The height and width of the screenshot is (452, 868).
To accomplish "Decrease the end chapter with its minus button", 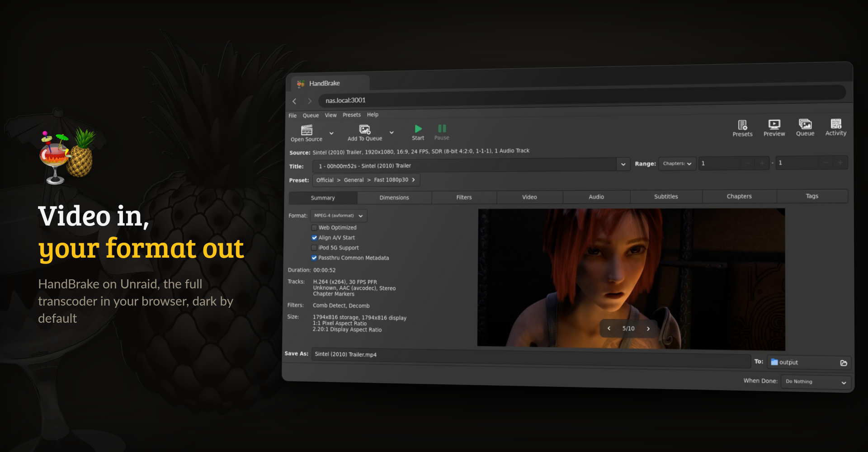I will pyautogui.click(x=826, y=162).
